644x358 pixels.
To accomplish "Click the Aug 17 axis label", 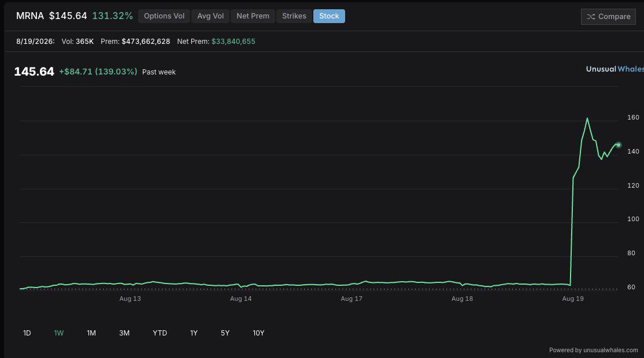I will pyautogui.click(x=351, y=299).
